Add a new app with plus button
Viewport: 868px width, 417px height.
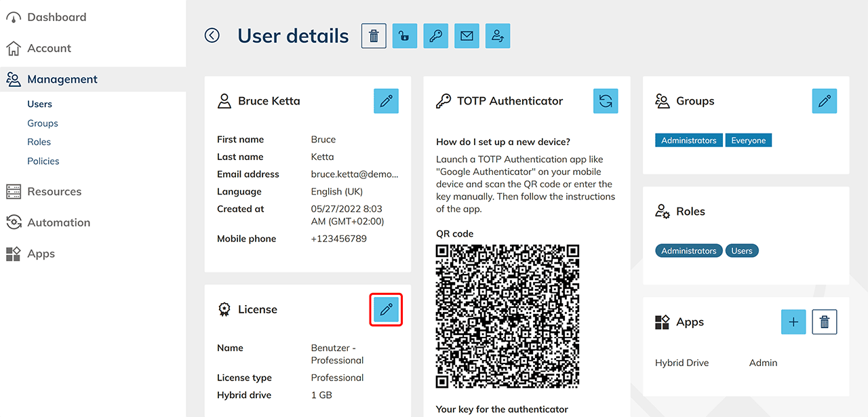tap(793, 322)
